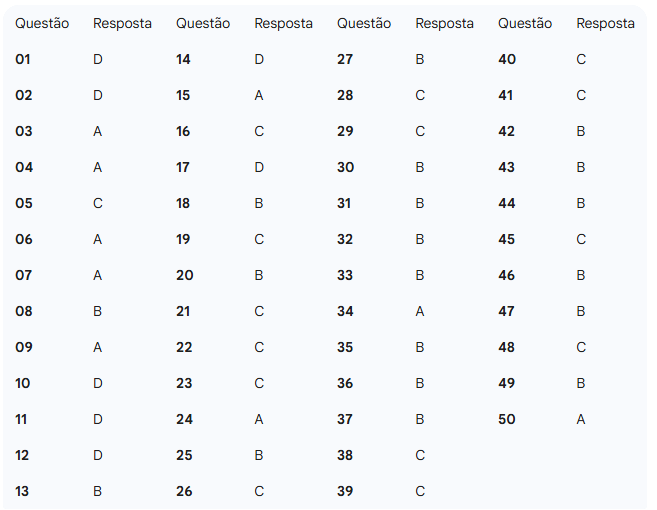Screen dimensions: 657x510
Task: Click the answer letter for question 34
Action: 420,312
